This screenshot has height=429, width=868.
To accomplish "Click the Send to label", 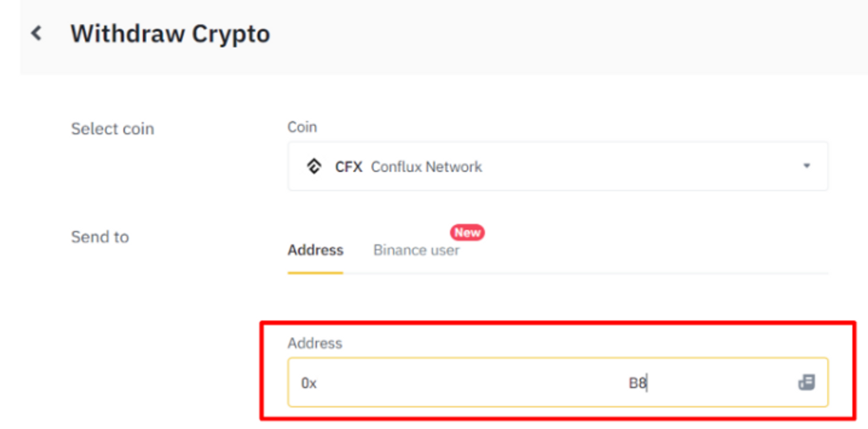I will click(x=100, y=237).
